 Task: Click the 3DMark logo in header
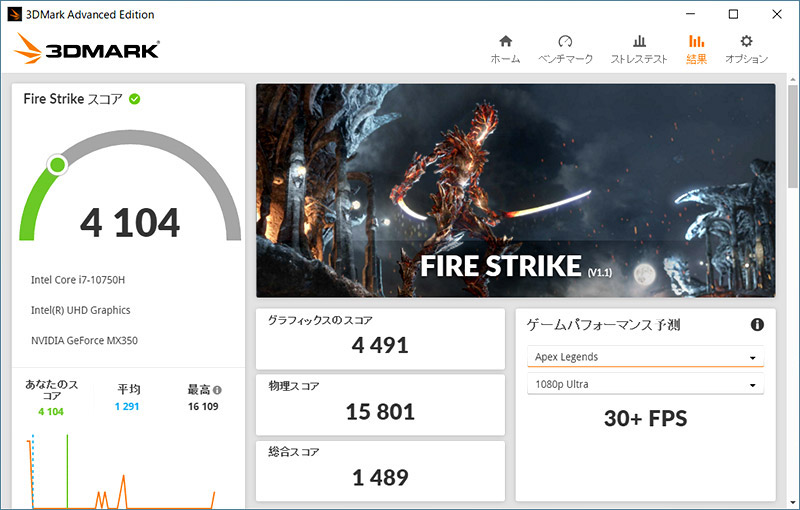click(x=87, y=48)
